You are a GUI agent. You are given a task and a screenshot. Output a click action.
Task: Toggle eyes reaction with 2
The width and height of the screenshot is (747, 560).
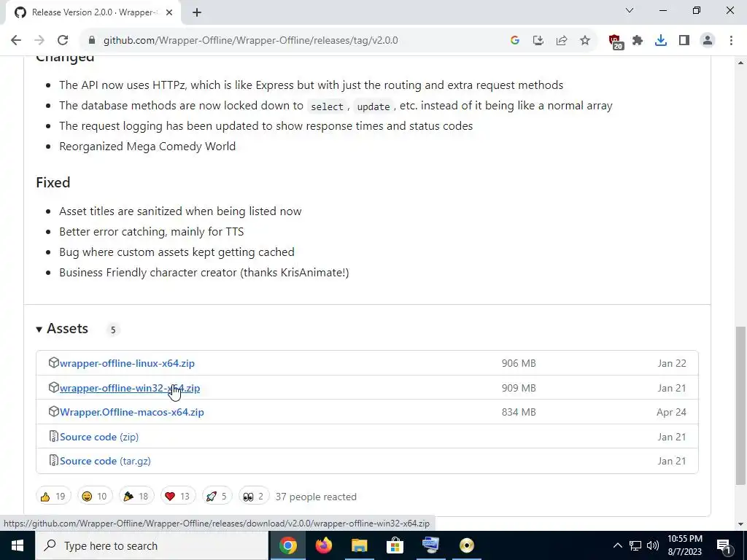click(253, 497)
